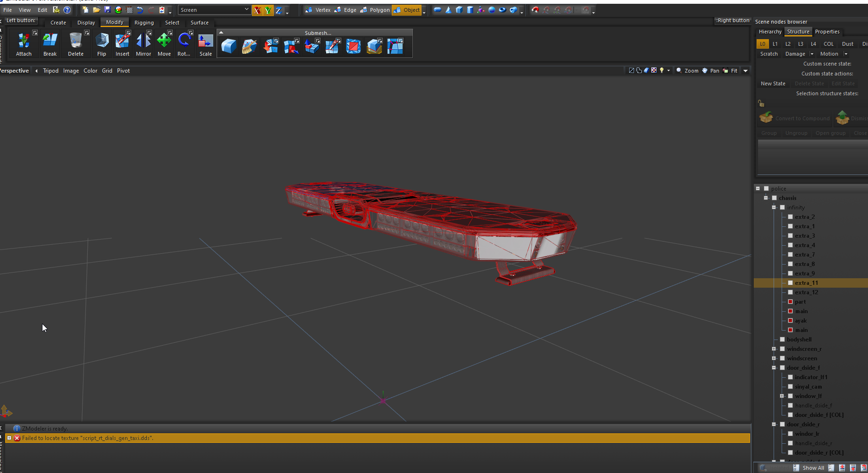
Task: Toggle the bodyshell node checkbox
Action: (782, 340)
